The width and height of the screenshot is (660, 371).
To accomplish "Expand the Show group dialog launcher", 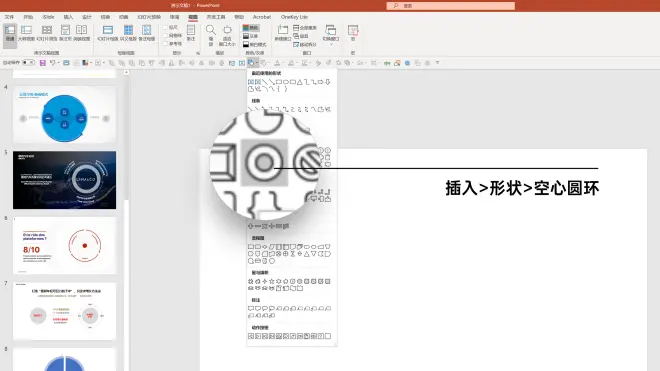I will click(x=198, y=53).
